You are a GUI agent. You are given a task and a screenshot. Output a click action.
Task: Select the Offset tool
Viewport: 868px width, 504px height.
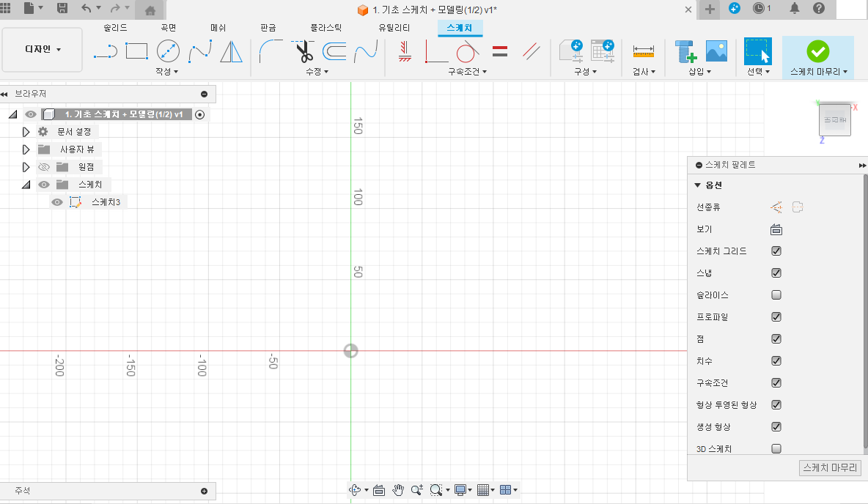click(x=334, y=51)
